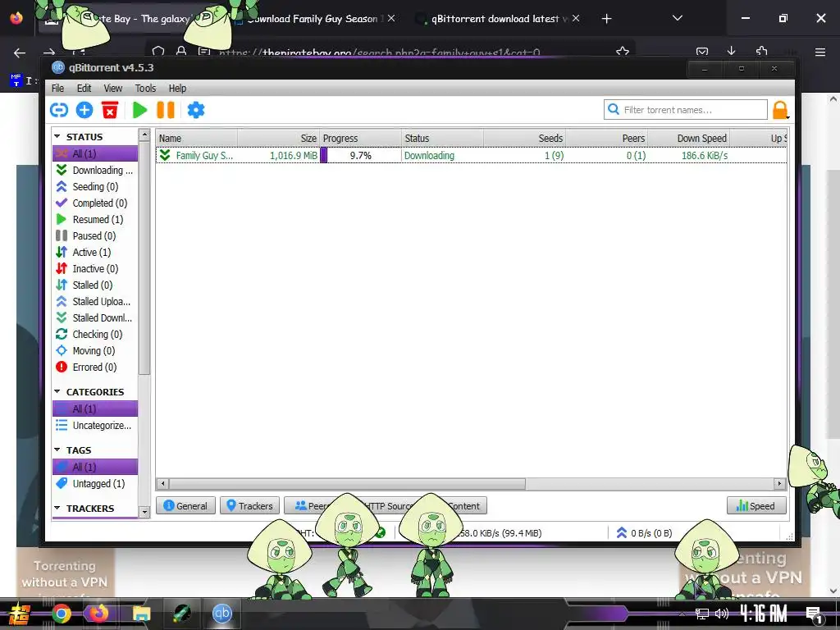Viewport: 840px width, 630px height.
Task: Click the green Resume play icon
Action: coord(139,110)
